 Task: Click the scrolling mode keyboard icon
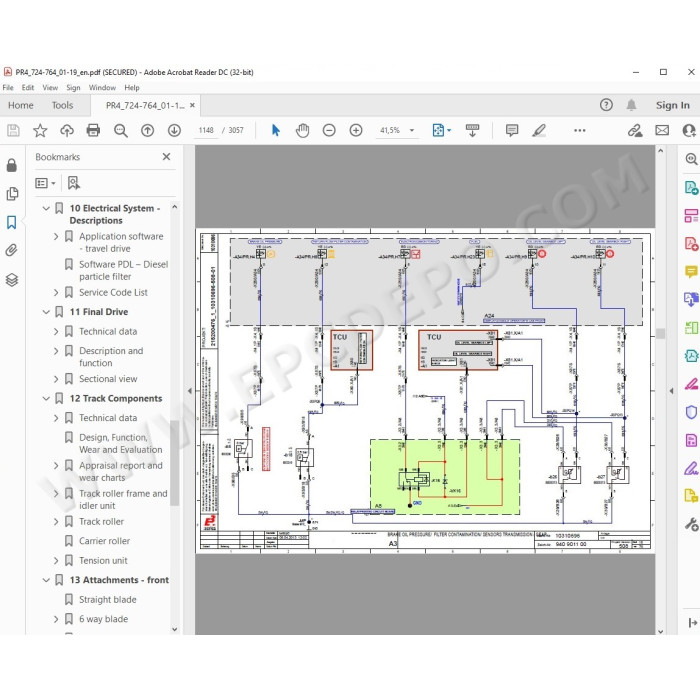tap(472, 130)
